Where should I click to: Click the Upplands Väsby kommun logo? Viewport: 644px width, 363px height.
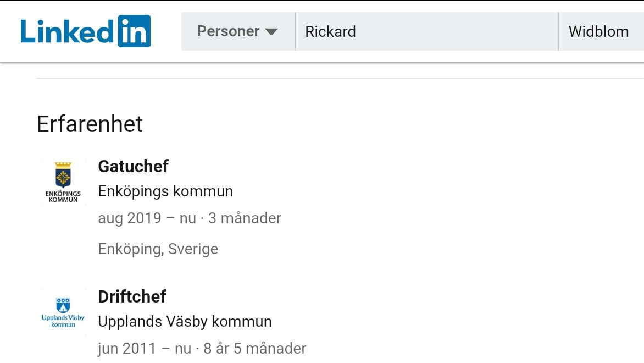pos(63,312)
